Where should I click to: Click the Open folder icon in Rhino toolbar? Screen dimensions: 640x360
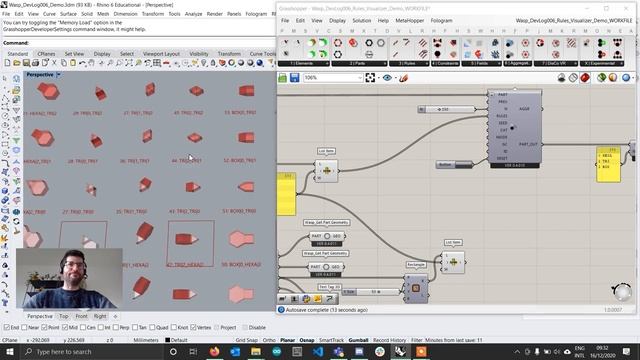[x=17, y=63]
